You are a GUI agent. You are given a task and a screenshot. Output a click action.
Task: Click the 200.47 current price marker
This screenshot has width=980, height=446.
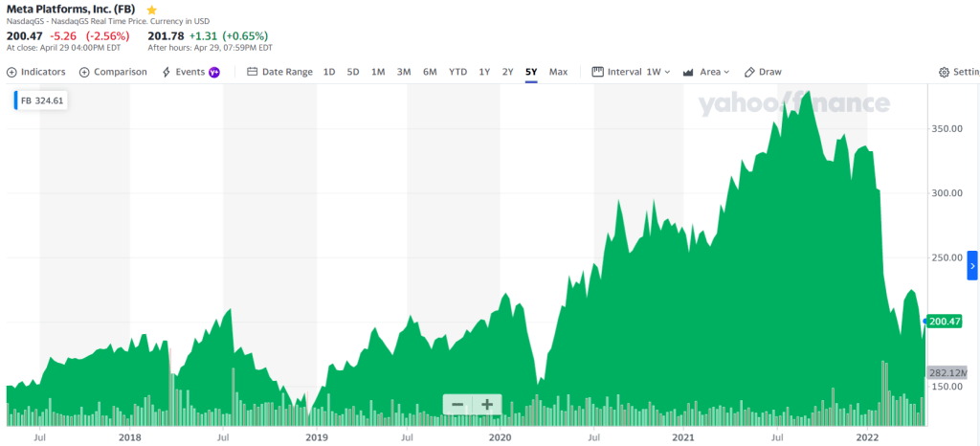click(945, 322)
